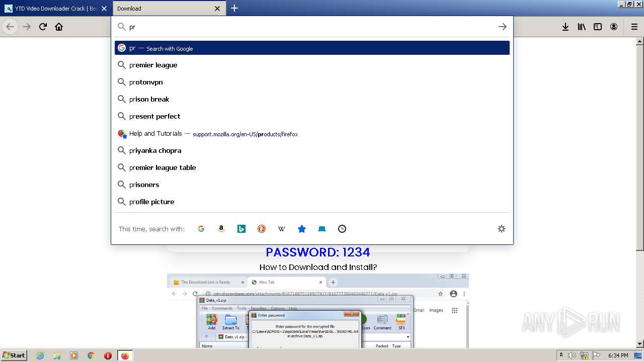The height and width of the screenshot is (362, 644).
Task: Click Firefox icon on the taskbar
Action: coord(125,355)
